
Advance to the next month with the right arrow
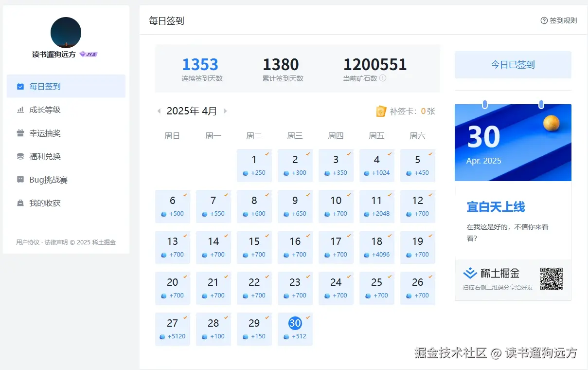pos(225,111)
